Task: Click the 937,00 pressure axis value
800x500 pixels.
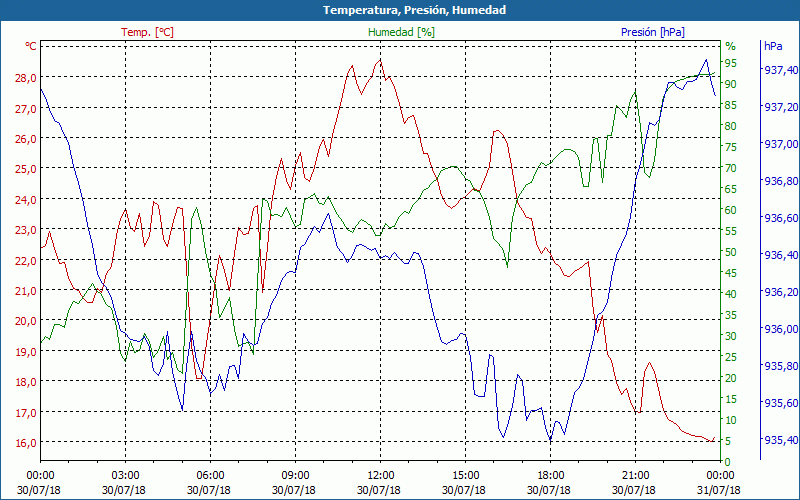Action: 781,144
